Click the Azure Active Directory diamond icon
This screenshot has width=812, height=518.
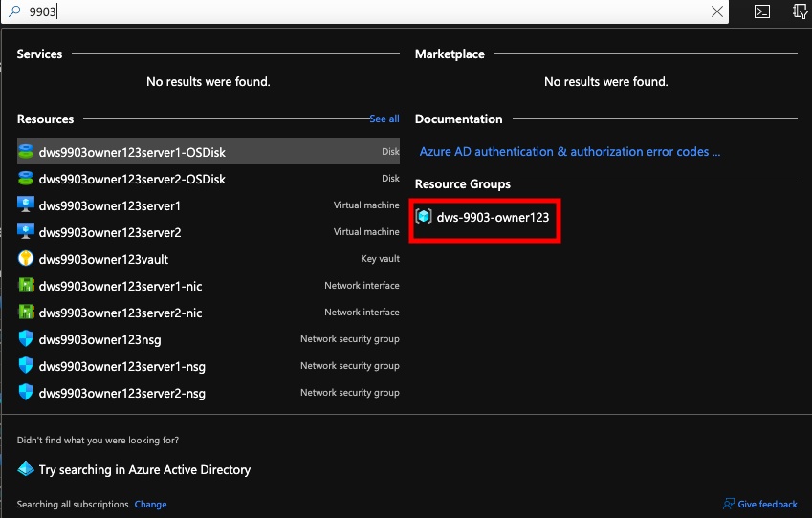click(26, 469)
